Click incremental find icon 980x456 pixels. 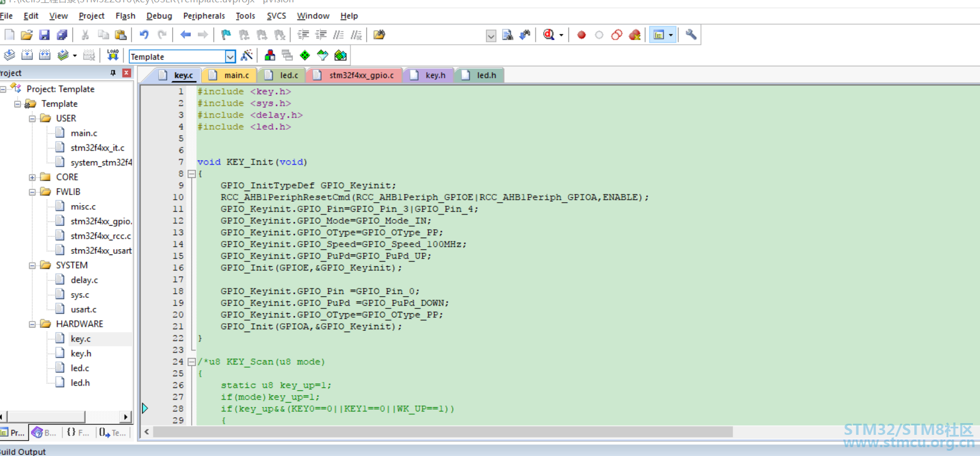tap(525, 35)
